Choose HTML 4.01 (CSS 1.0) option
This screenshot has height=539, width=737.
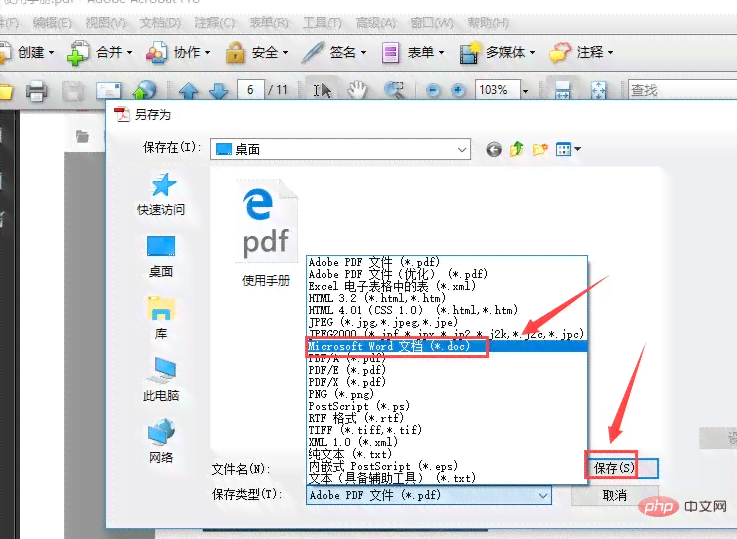(447, 310)
